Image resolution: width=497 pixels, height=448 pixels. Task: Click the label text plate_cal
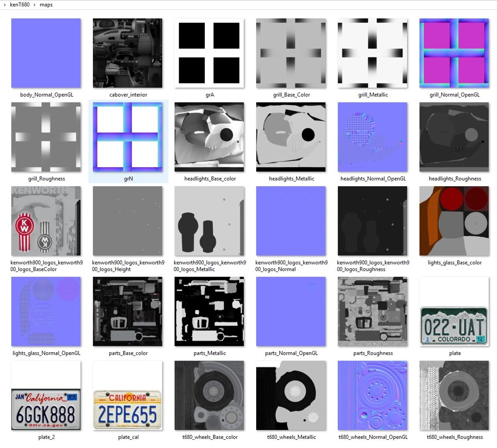[x=128, y=437]
